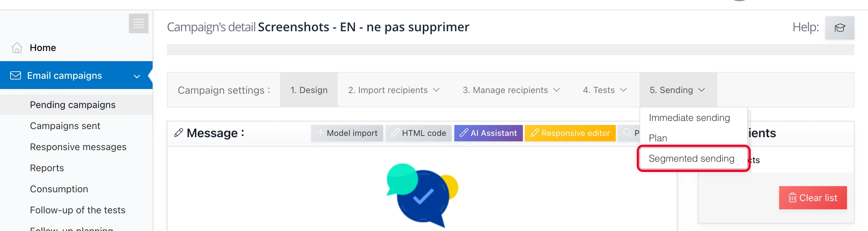This screenshot has width=868, height=231.
Task: Click the search magnifier icon in Message toolbar
Action: [627, 133]
